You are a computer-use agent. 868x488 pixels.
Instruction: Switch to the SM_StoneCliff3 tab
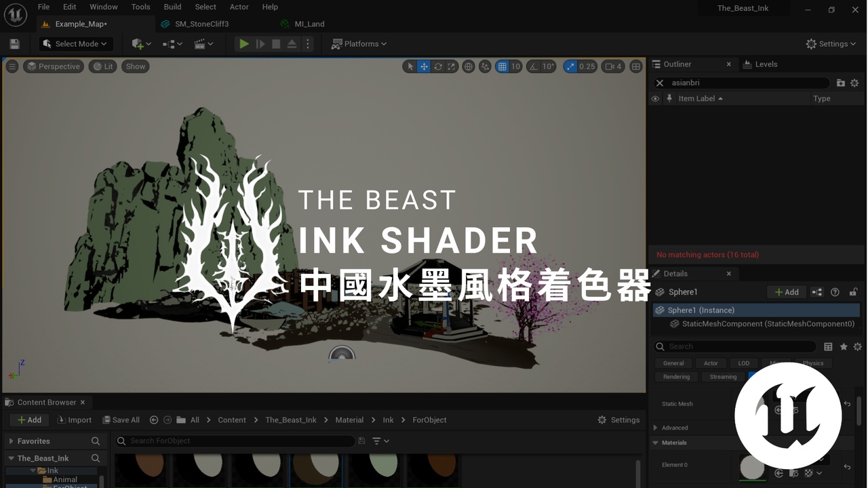pos(201,24)
